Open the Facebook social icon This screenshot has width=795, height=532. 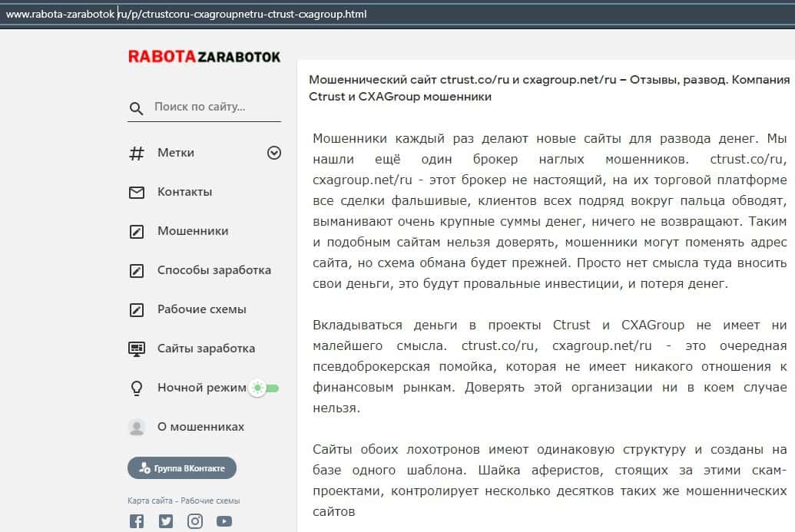137,520
